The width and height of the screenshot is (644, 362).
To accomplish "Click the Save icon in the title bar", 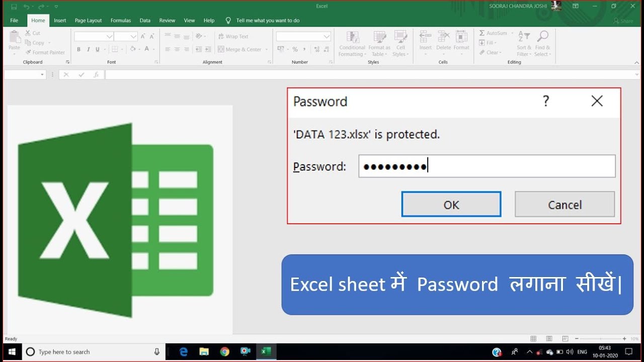I will click(x=14, y=7).
